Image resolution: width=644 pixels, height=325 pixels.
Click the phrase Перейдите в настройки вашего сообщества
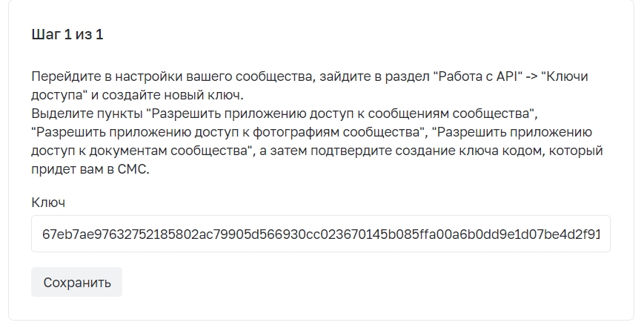click(x=171, y=76)
